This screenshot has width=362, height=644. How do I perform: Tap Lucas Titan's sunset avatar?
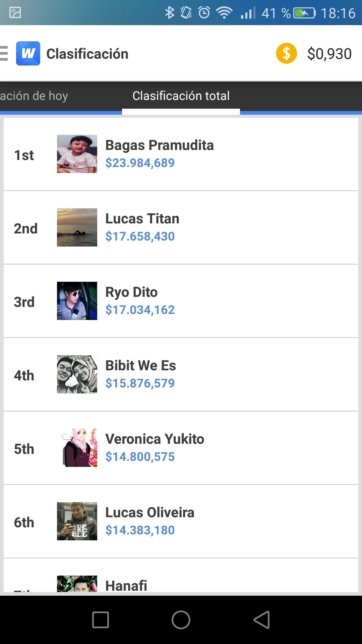tap(77, 227)
